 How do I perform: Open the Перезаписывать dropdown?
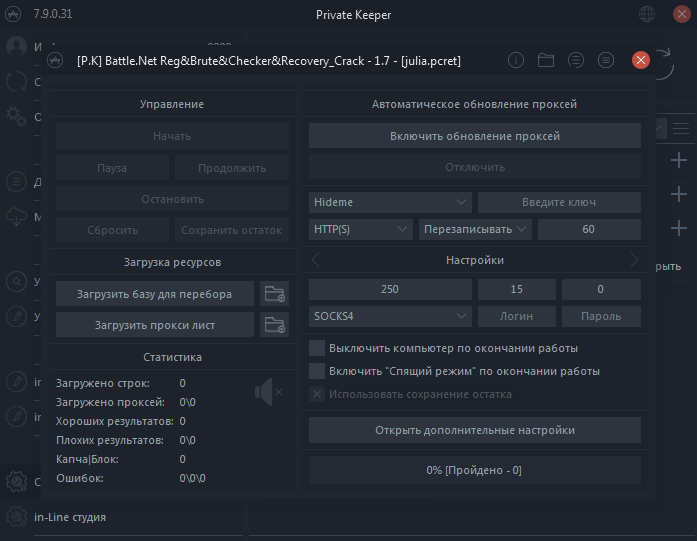[x=475, y=229]
